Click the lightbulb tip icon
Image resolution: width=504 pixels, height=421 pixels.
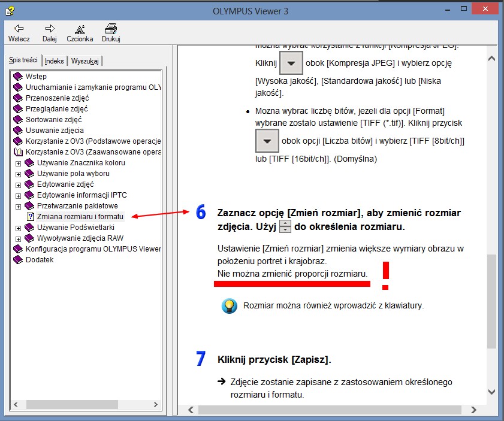229,305
